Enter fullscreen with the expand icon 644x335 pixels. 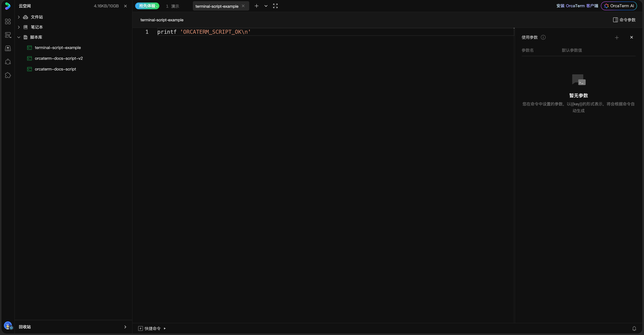click(x=275, y=6)
